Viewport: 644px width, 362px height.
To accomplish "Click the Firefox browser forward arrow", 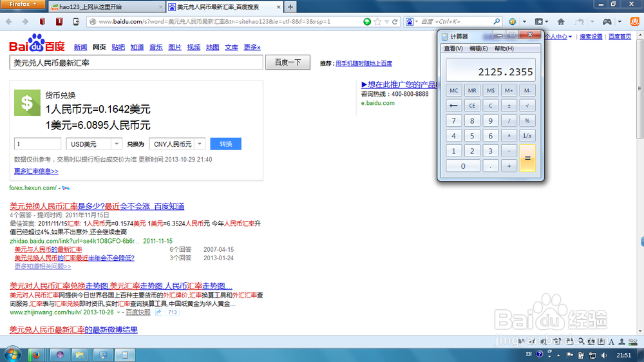I will (25, 22).
